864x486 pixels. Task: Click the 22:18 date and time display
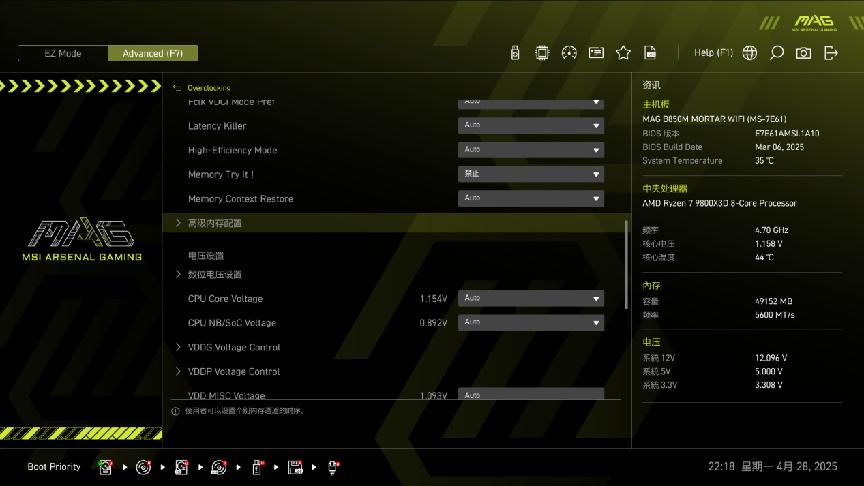click(x=773, y=467)
